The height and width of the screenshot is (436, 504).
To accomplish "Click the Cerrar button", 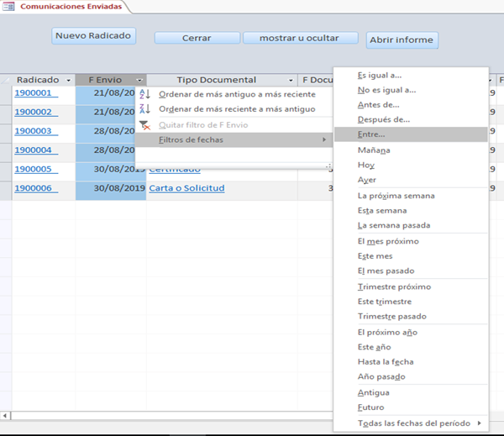I will coord(197,38).
